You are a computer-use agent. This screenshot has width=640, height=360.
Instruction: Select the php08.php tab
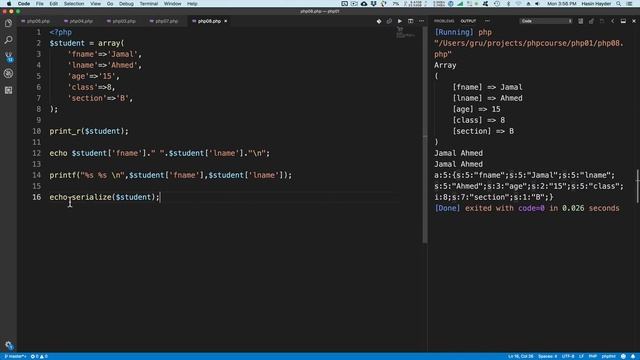pyautogui.click(x=209, y=21)
